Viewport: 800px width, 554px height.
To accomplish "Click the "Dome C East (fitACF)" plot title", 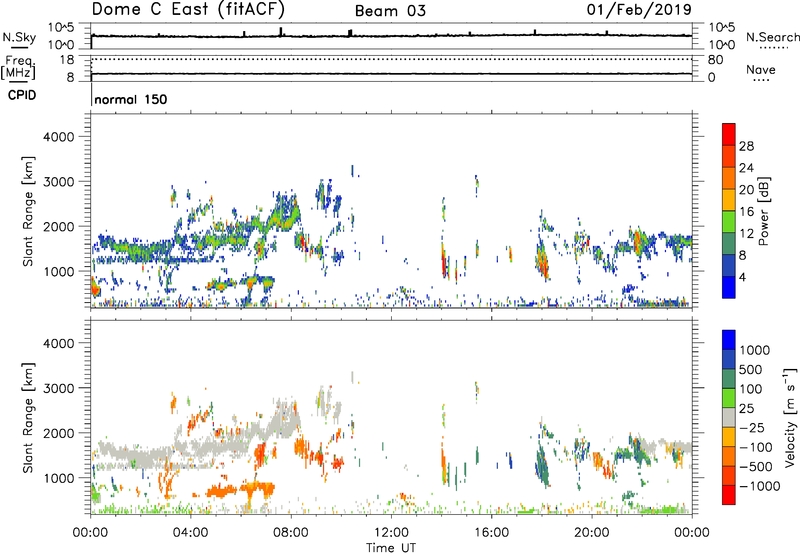I will (x=188, y=9).
